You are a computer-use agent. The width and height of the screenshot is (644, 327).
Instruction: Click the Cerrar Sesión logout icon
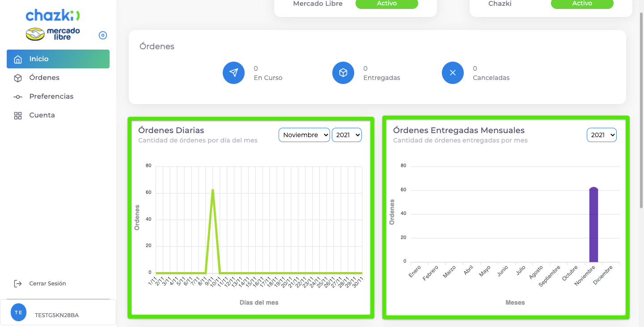[18, 284]
